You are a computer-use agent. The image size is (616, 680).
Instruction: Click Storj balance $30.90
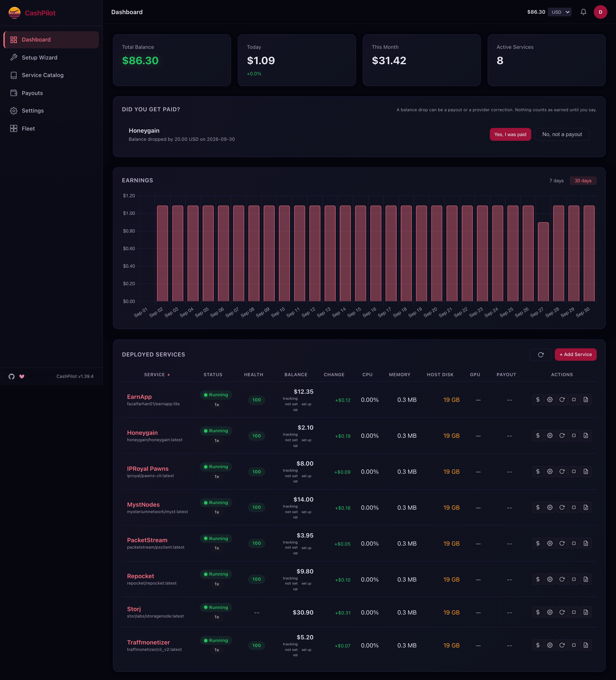[303, 613]
